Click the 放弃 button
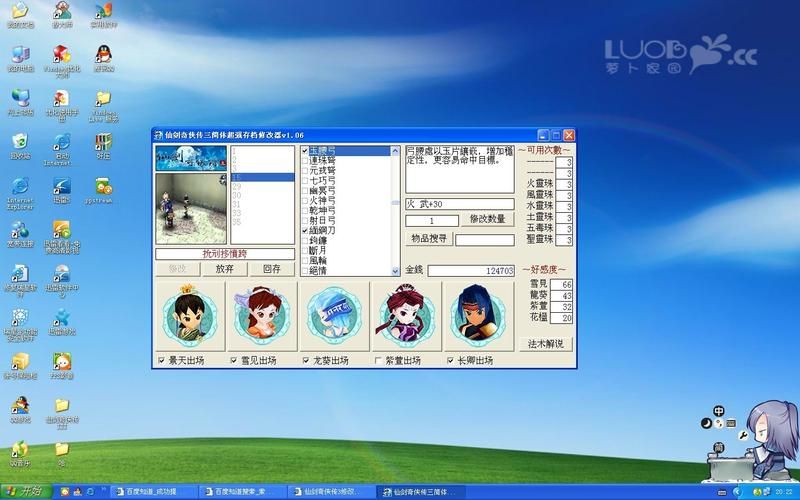This screenshot has height=500, width=800. coord(224,269)
